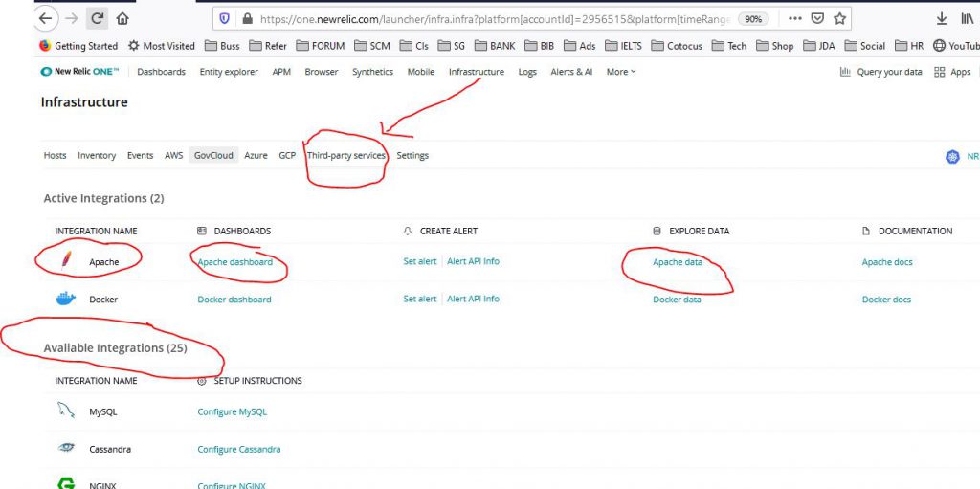
Task: Click the Apache feather icon
Action: 66,261
